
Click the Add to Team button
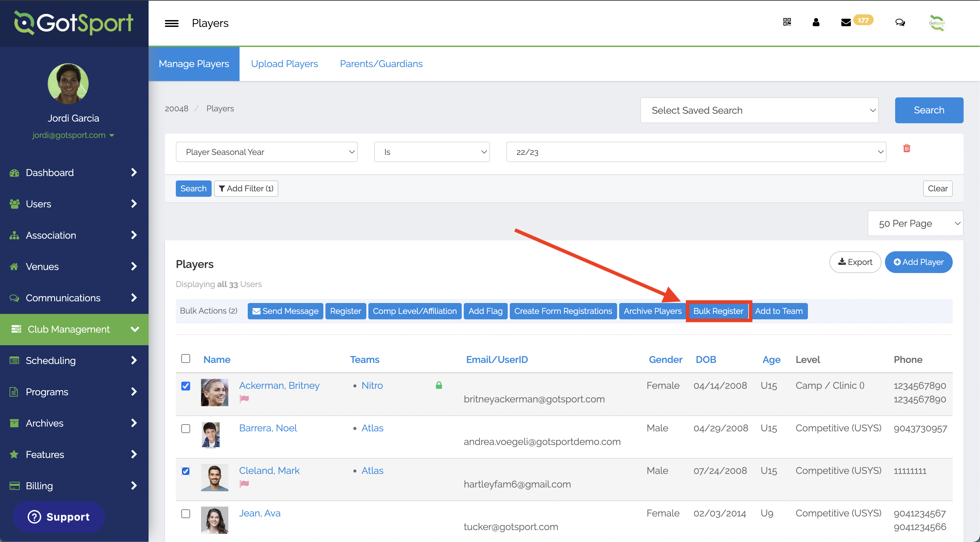click(779, 311)
